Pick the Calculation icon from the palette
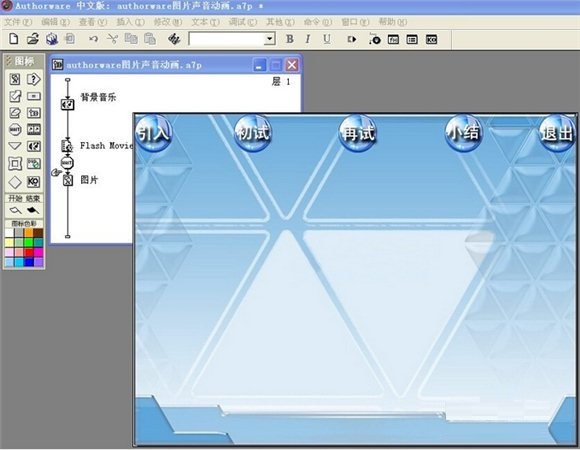580x450 pixels. [x=34, y=96]
